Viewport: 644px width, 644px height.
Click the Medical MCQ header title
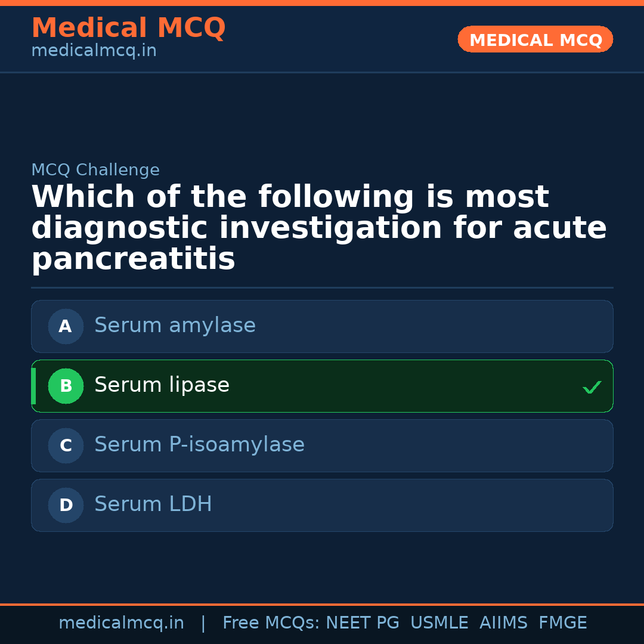[128, 28]
